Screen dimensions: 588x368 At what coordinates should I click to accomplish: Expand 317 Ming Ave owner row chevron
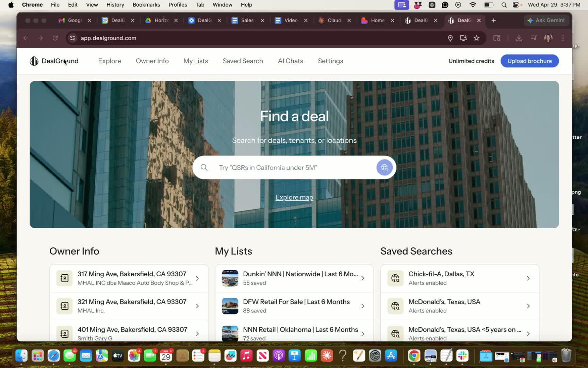[197, 278]
